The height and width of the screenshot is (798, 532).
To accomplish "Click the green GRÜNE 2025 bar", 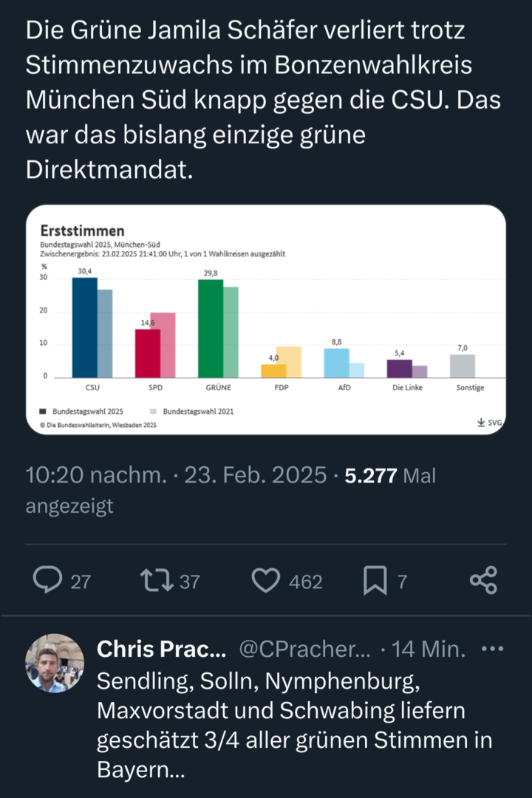I will 211,329.
